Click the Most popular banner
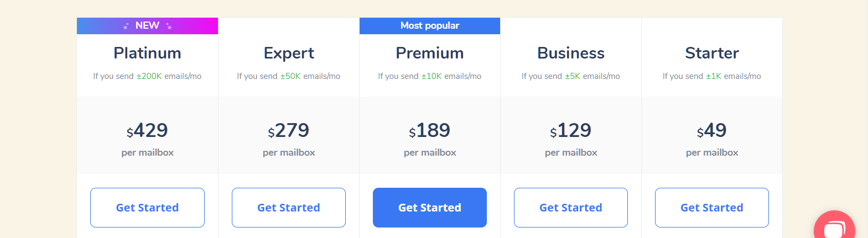The height and width of the screenshot is (238, 868). pyautogui.click(x=430, y=26)
